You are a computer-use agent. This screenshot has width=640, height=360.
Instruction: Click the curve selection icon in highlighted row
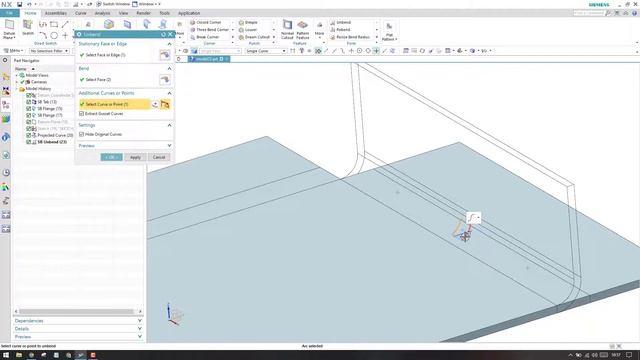165,104
